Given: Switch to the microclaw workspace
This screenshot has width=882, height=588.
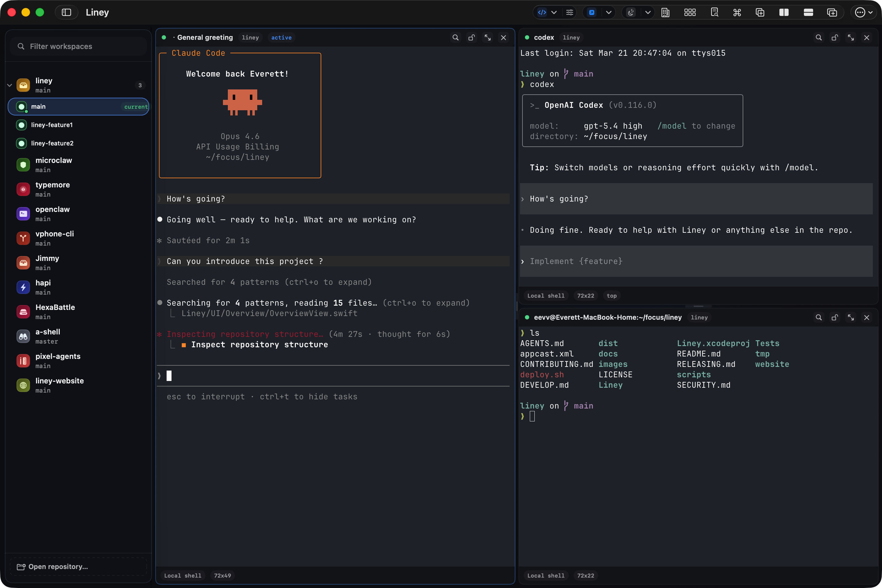Looking at the screenshot, I should (x=53, y=165).
